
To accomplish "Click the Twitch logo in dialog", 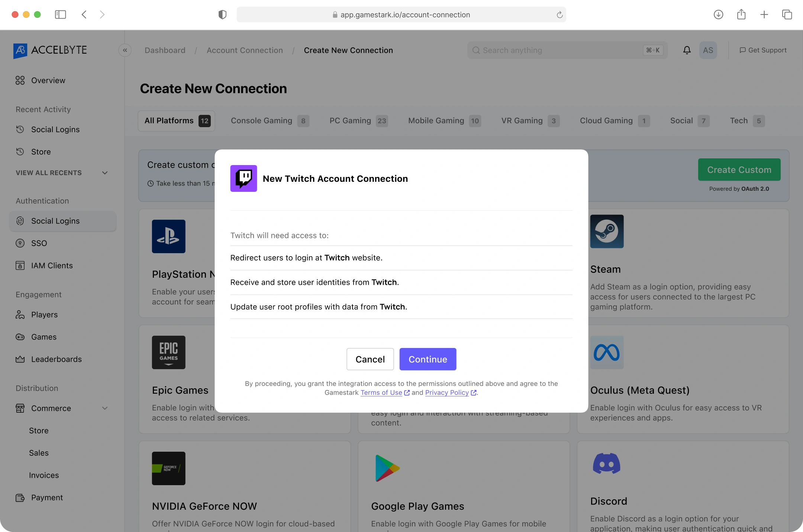I will click(x=244, y=178).
